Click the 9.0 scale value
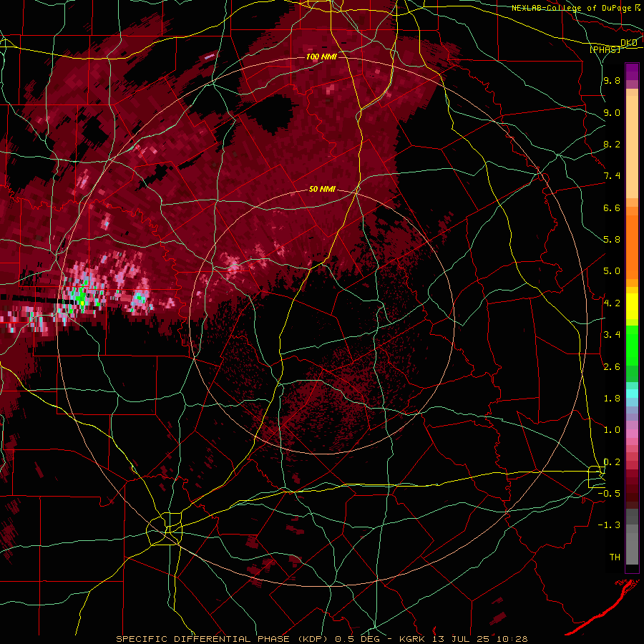644x644 pixels. (x=612, y=112)
